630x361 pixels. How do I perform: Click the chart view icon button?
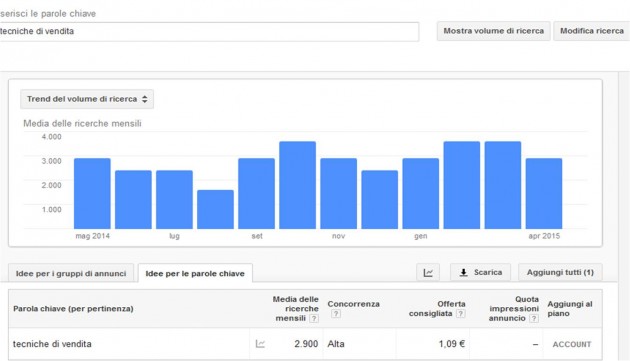(x=428, y=273)
